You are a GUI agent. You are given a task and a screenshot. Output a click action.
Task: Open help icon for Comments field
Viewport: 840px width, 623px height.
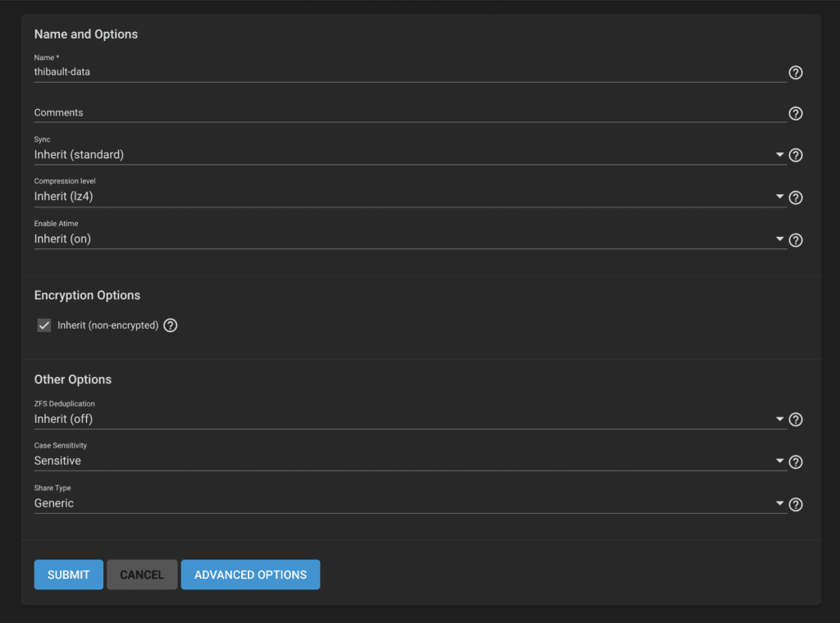[x=796, y=113]
